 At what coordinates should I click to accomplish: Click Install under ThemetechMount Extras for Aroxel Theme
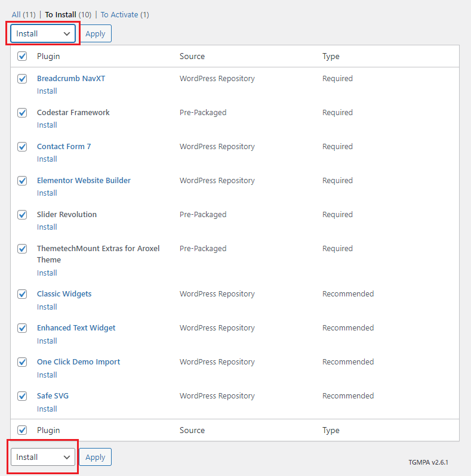pos(47,273)
